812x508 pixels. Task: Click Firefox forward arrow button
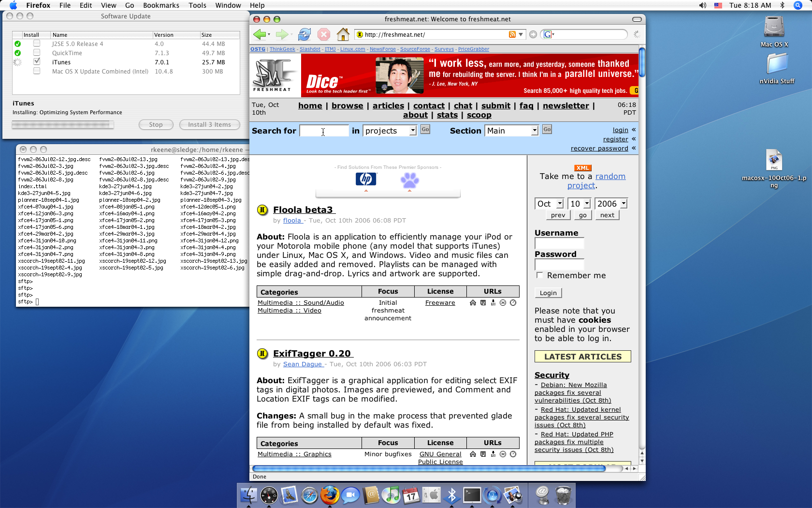click(282, 34)
